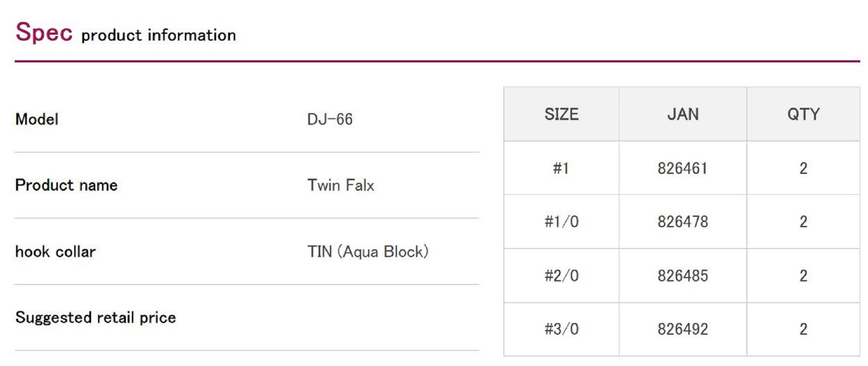
Task: Select the #1/0 size cell
Action: [x=561, y=222]
